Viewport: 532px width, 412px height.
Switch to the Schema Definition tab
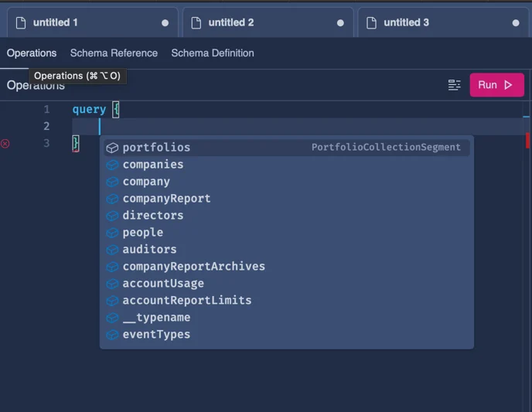coord(213,53)
